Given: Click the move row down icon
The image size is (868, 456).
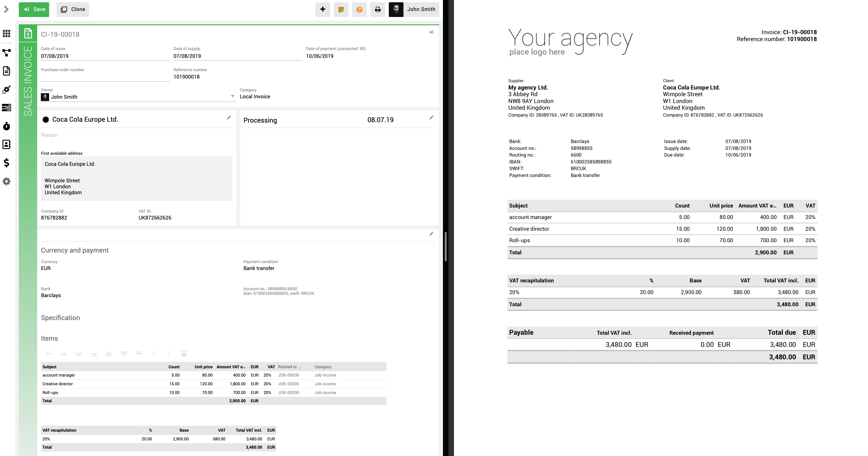Looking at the screenshot, I should 124,354.
